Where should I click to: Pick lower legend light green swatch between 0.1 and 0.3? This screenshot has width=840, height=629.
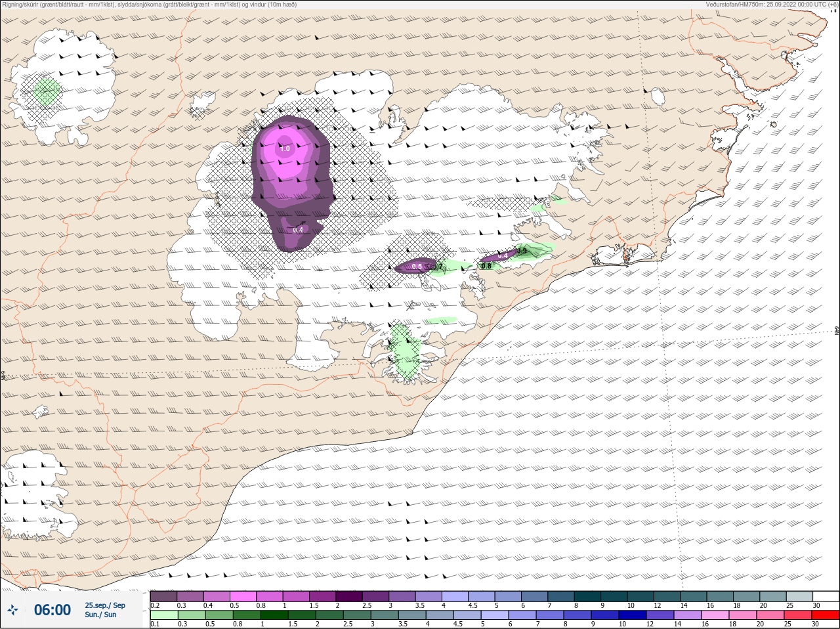163,615
